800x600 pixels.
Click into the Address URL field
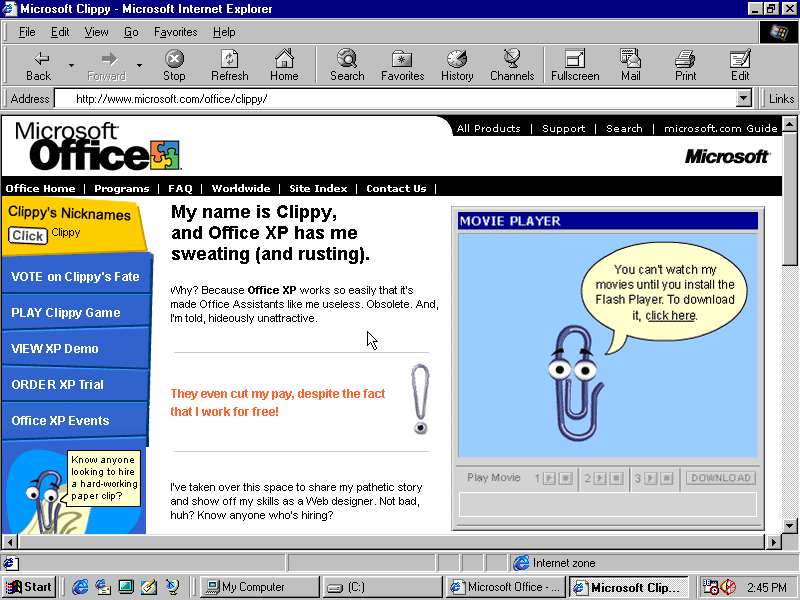[395, 98]
